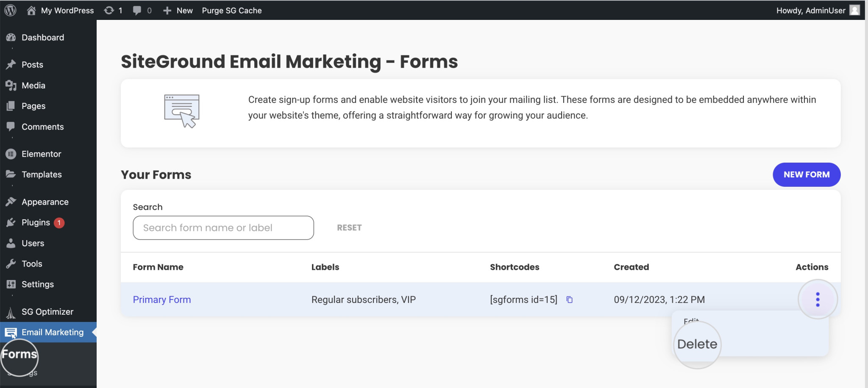
Task: Click the Plugins plug icon
Action: [11, 222]
